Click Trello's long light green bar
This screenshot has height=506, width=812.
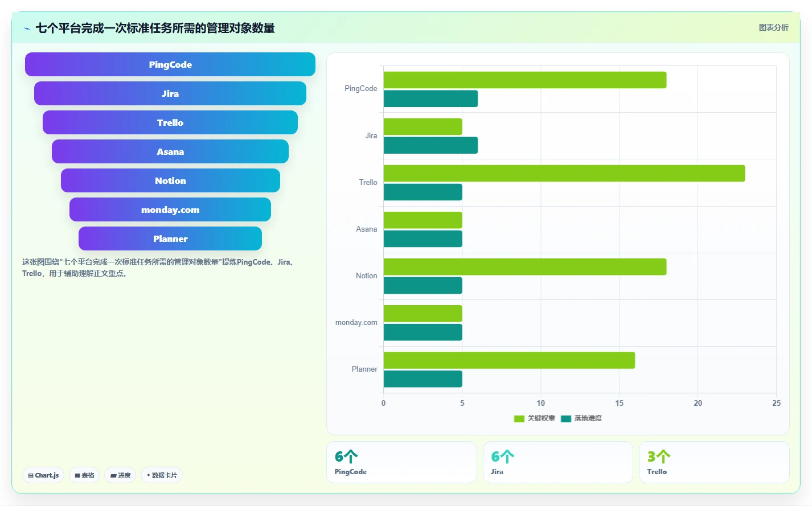564,174
